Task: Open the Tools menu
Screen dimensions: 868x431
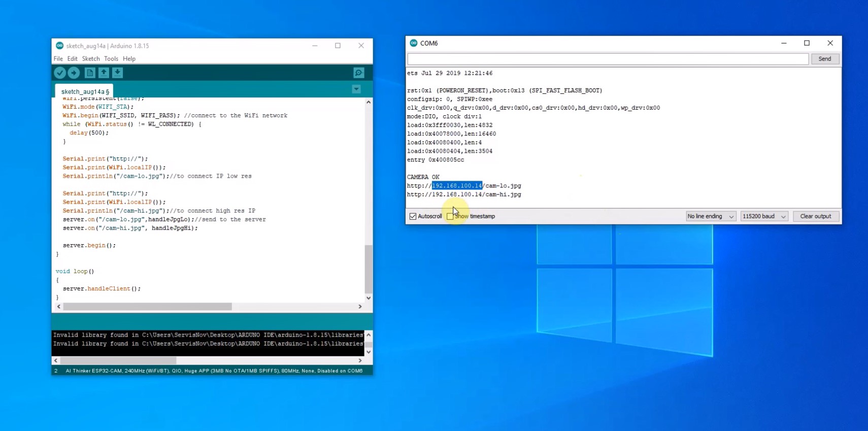Action: [x=111, y=59]
